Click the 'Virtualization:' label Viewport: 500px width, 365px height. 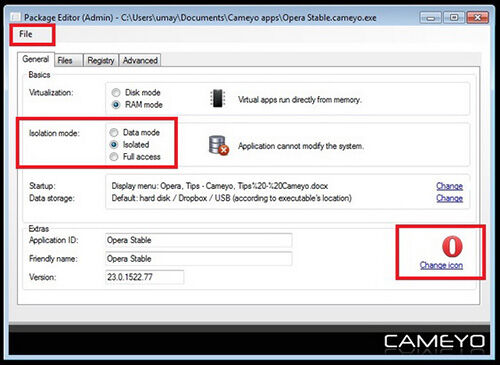(51, 92)
